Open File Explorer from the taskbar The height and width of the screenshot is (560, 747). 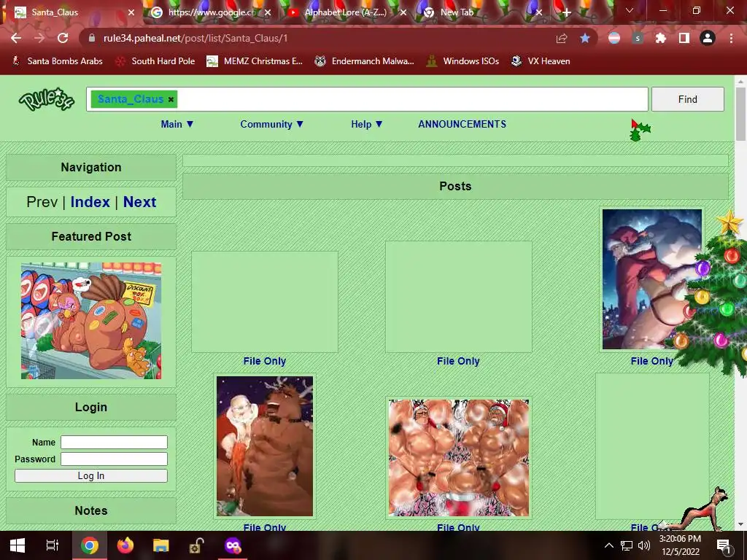pos(160,545)
